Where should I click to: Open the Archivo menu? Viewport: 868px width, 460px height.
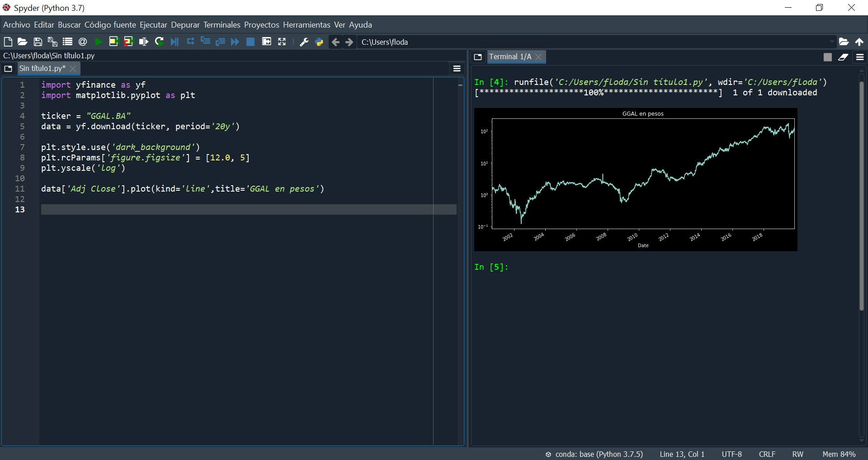coord(17,25)
